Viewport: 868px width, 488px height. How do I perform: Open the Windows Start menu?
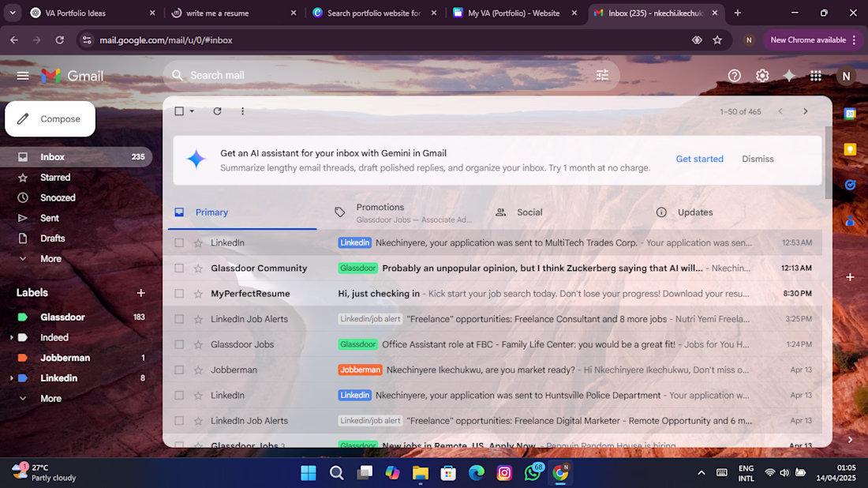(x=309, y=472)
